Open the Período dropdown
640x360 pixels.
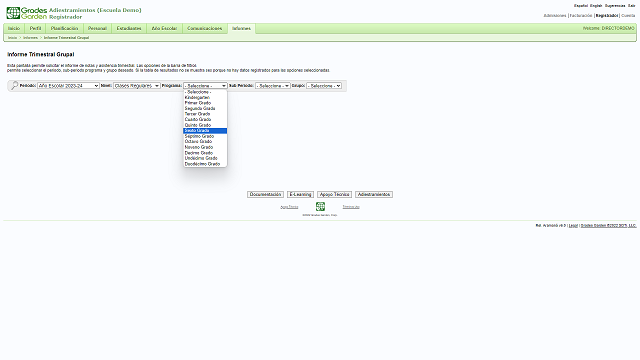[68, 86]
